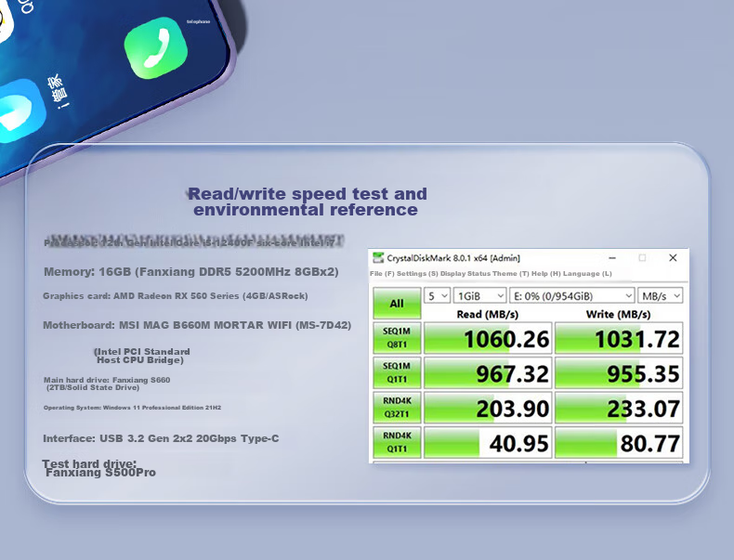Viewport: 734px width, 560px height.
Task: Open the 1GiB test size dropdown
Action: coord(479,295)
